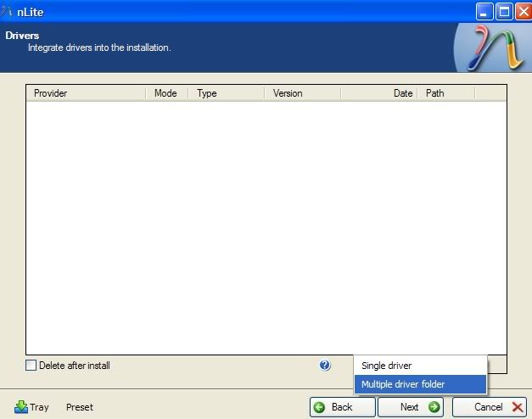
Task: Proceed with the Next button
Action: click(411, 407)
